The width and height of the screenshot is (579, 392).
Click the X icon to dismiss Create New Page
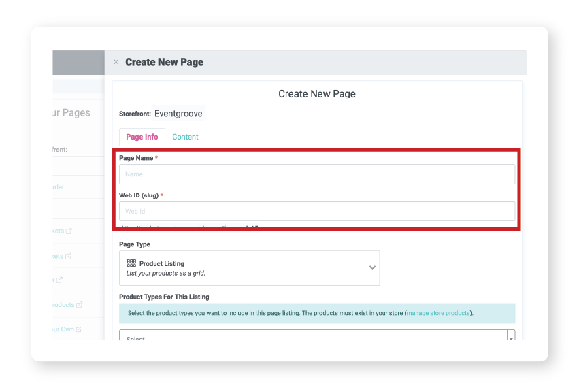tap(116, 62)
